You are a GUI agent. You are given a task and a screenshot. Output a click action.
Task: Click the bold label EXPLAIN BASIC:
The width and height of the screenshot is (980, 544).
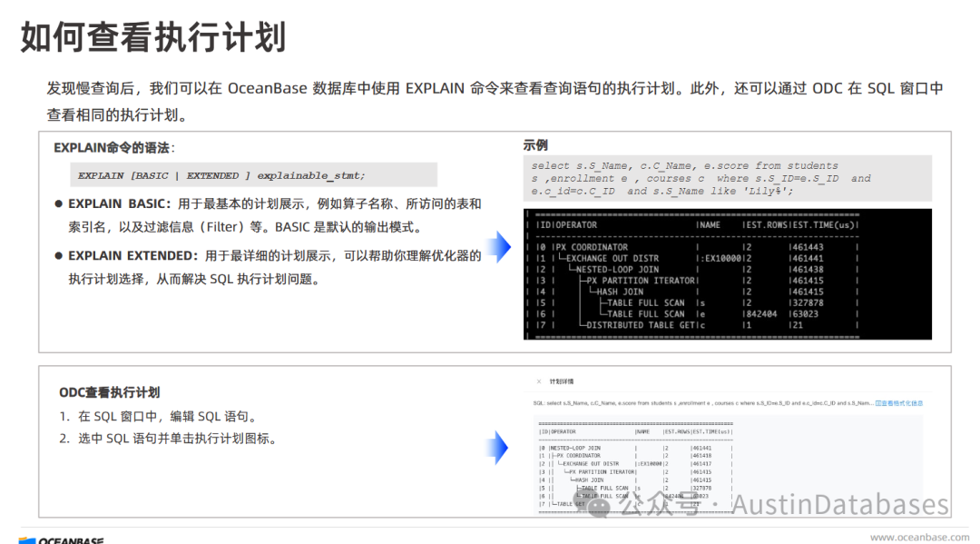tap(120, 203)
